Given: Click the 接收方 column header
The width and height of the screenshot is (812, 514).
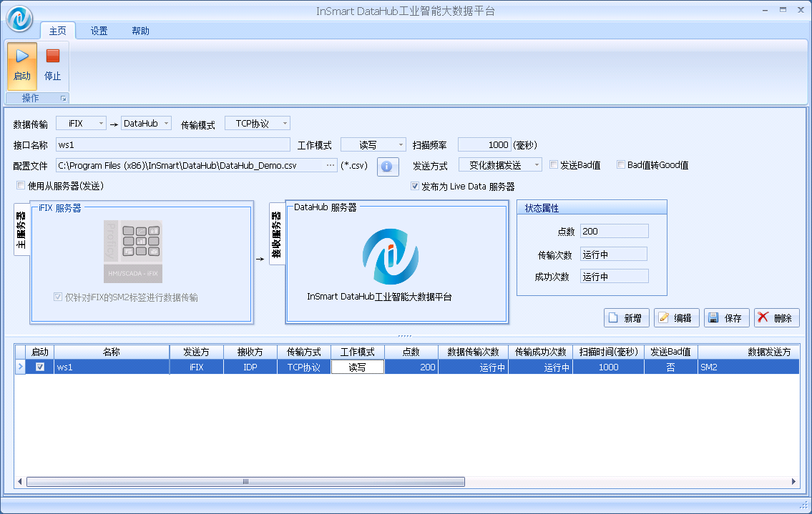Looking at the screenshot, I should tap(250, 352).
